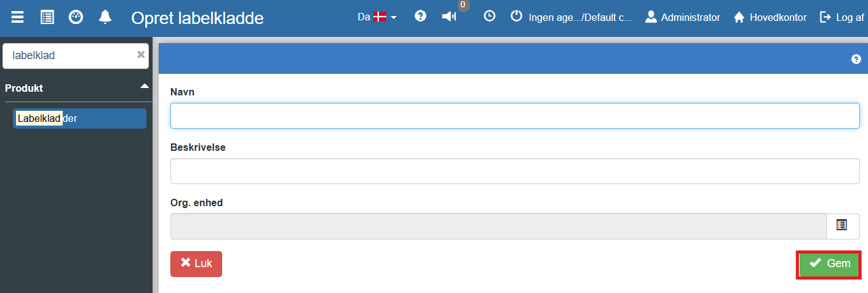868x293 pixels.
Task: Click the red Luk button
Action: (196, 264)
